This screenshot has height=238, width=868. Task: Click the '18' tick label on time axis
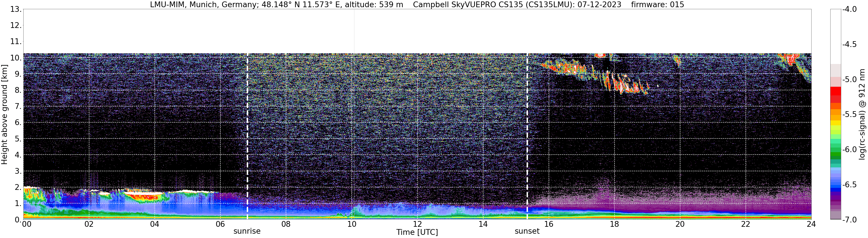point(614,224)
